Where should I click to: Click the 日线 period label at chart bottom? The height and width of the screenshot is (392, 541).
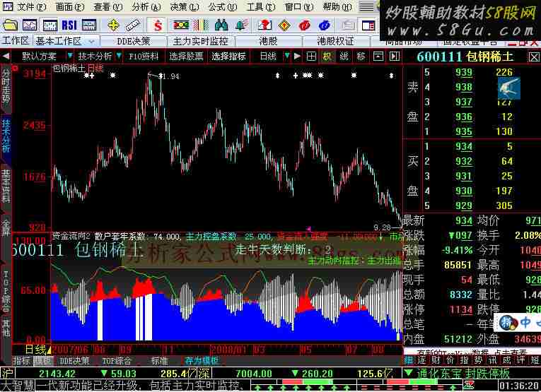[36, 350]
